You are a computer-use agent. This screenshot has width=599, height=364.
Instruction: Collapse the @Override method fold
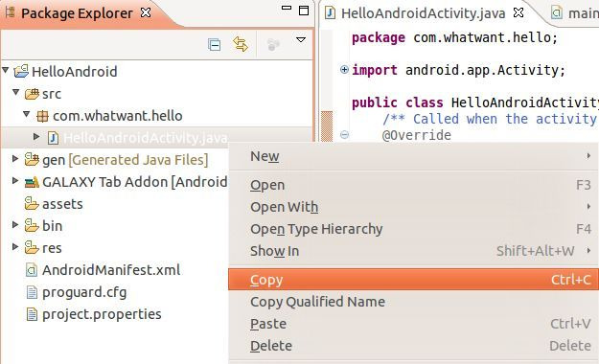click(344, 134)
